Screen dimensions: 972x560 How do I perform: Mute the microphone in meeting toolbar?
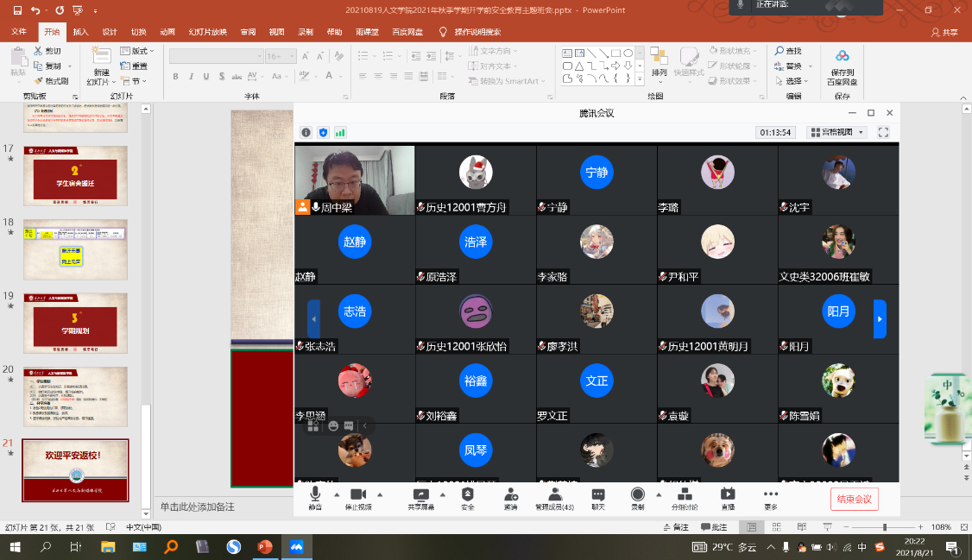click(x=315, y=495)
